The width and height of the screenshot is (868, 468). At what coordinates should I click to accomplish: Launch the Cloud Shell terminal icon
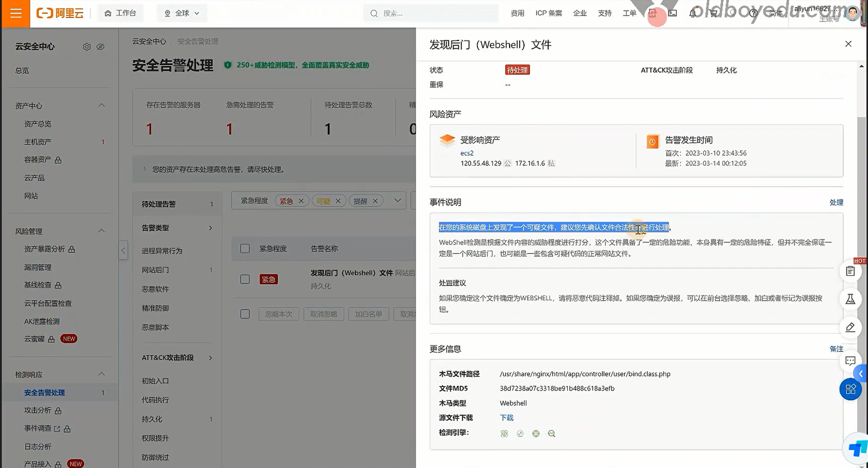(x=673, y=13)
